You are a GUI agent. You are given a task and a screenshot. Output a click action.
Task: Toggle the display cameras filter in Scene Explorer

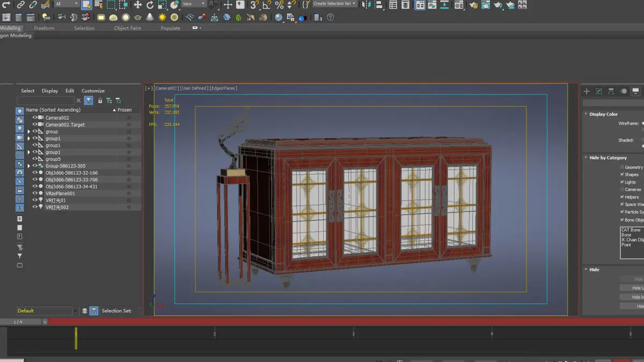point(20,138)
